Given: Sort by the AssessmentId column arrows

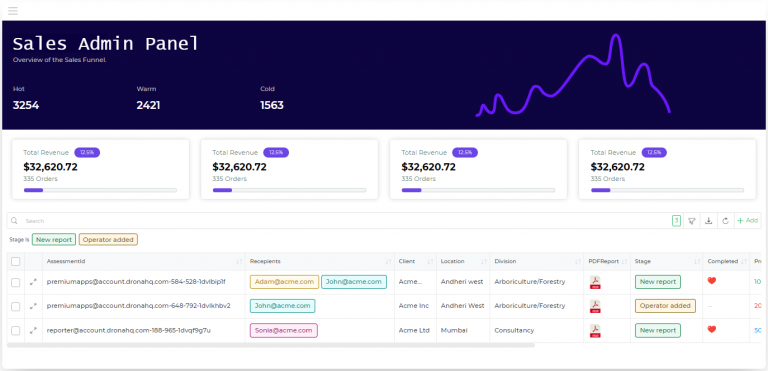Looking at the screenshot, I should [239, 262].
